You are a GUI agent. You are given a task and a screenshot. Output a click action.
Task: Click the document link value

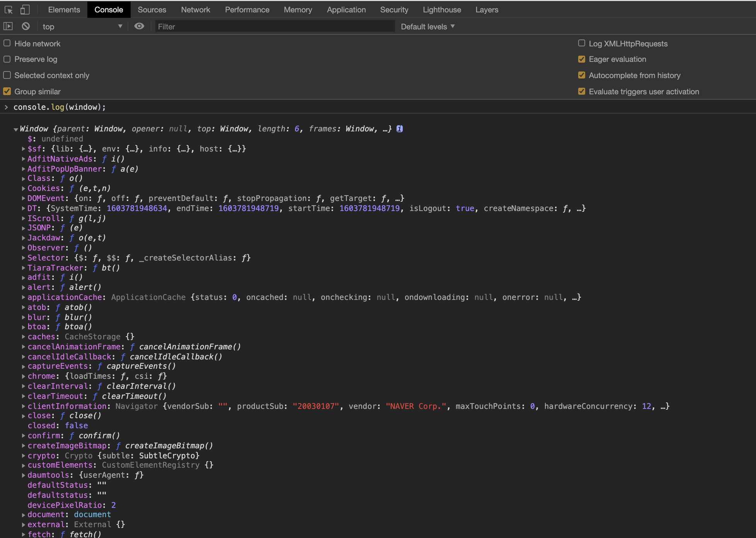[92, 514]
